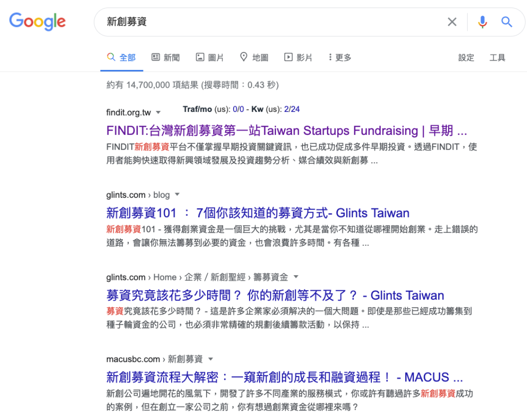Clear the search box with X icon
Screen dimensions: 527x420
coord(452,22)
